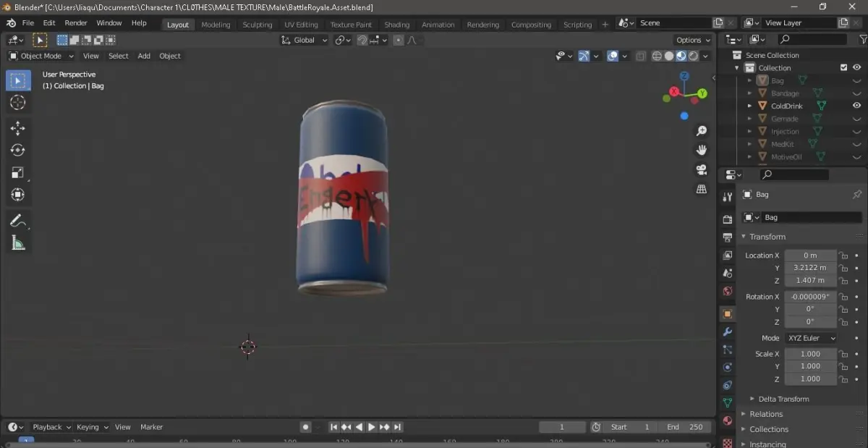This screenshot has height=448, width=868.
Task: Select the Select Box tool
Action: 18,80
